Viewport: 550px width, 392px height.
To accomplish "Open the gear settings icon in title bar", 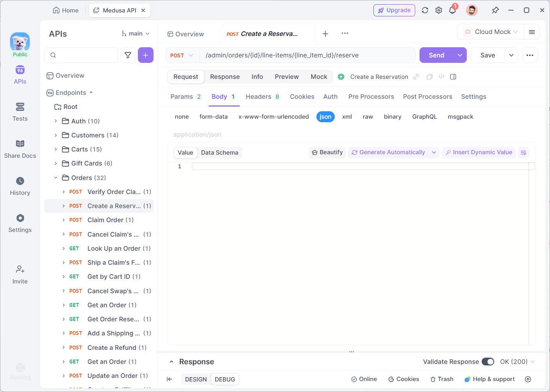I will 439,11.
